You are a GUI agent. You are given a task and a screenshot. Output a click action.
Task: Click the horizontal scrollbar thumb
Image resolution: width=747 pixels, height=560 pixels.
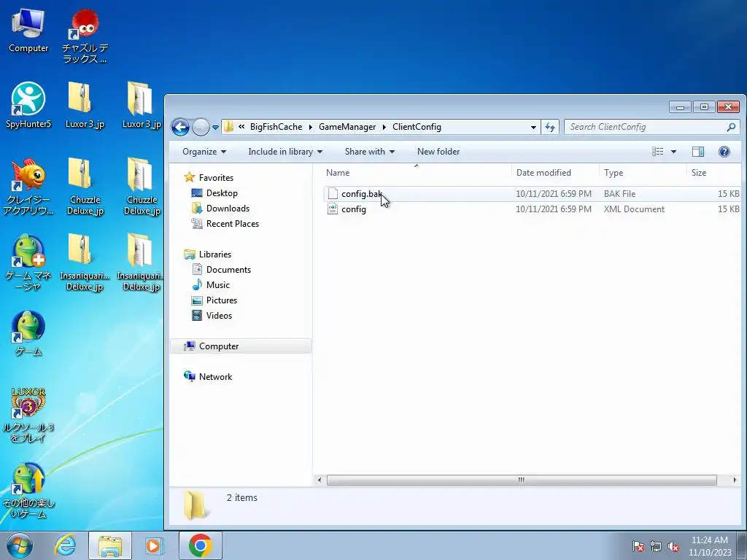[522, 480]
